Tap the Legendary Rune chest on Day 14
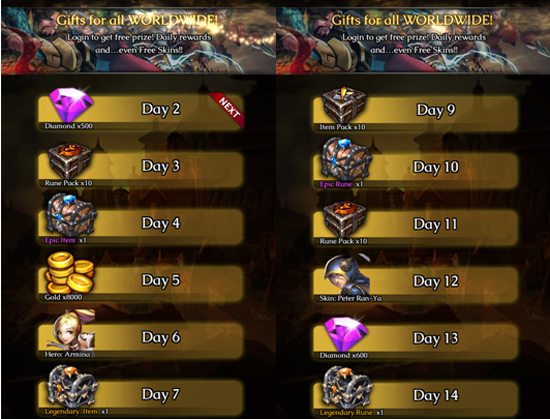This screenshot has width=550, height=419. click(347, 388)
